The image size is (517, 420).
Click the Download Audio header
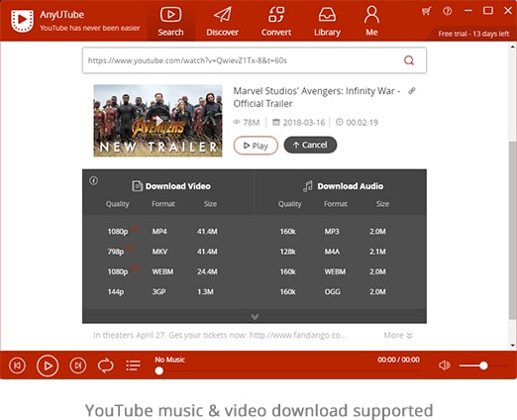click(x=343, y=186)
